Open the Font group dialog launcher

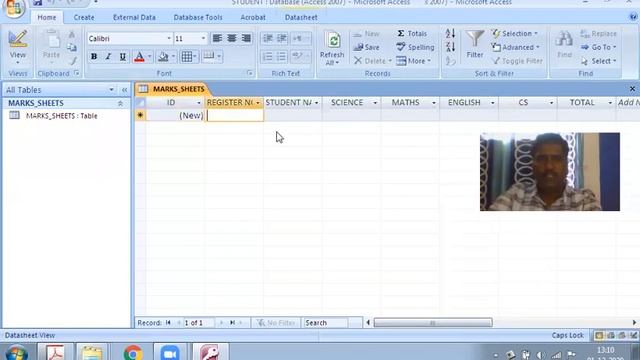click(249, 73)
